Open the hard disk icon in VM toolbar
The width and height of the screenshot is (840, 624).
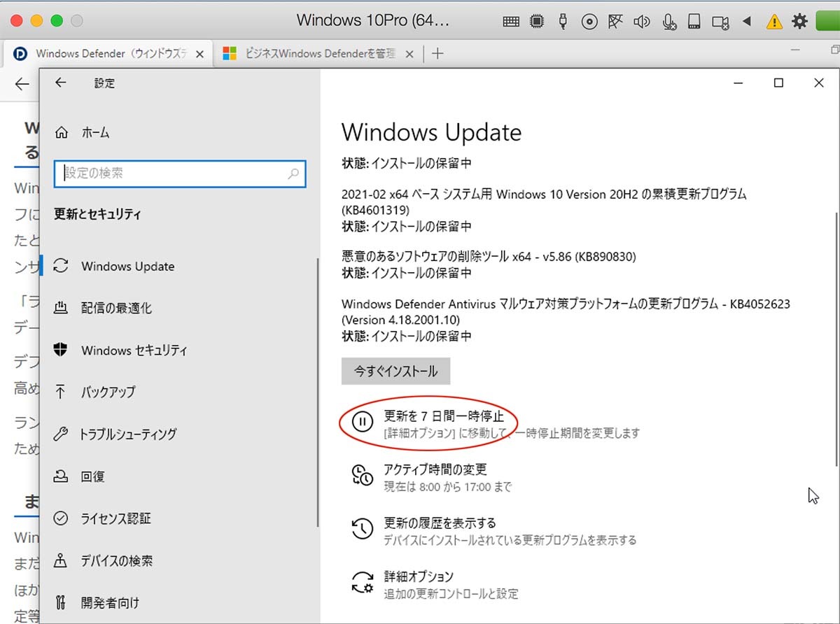click(x=694, y=22)
